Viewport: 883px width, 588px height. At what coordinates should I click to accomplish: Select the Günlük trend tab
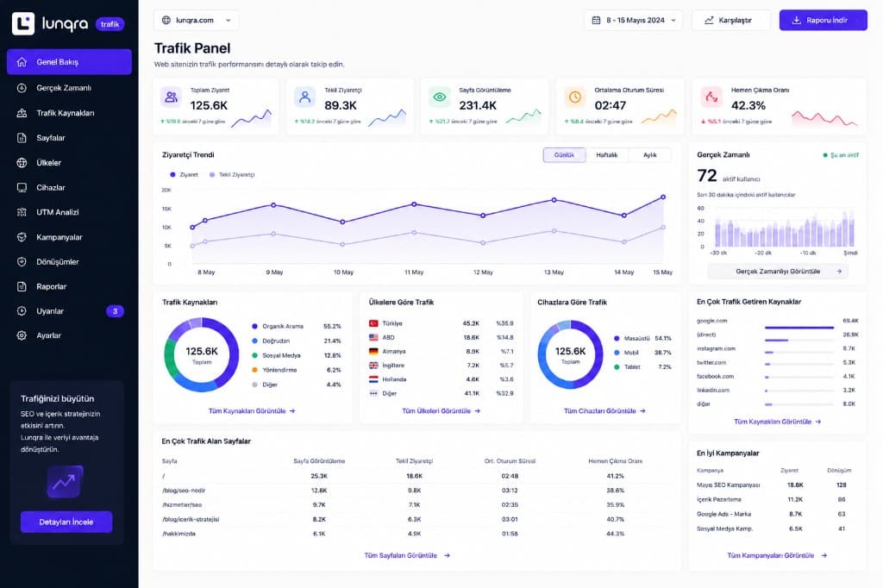coord(564,155)
